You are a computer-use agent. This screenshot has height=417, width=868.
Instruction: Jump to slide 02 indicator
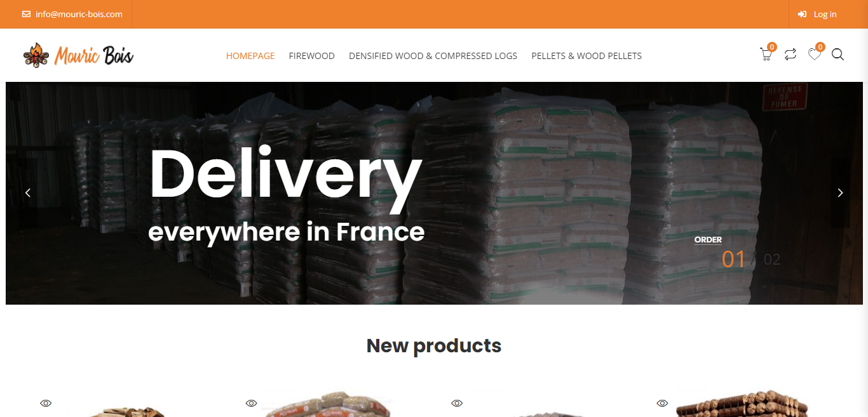pyautogui.click(x=771, y=260)
